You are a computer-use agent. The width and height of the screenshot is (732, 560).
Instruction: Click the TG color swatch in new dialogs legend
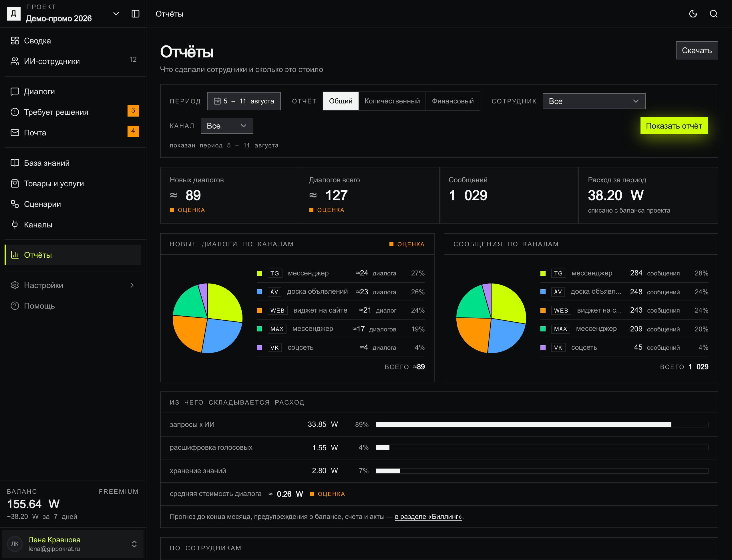tap(259, 273)
